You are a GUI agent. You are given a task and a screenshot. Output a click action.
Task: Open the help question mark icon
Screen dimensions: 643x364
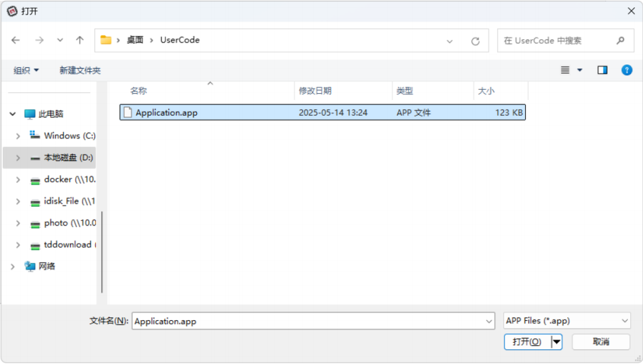pos(626,70)
